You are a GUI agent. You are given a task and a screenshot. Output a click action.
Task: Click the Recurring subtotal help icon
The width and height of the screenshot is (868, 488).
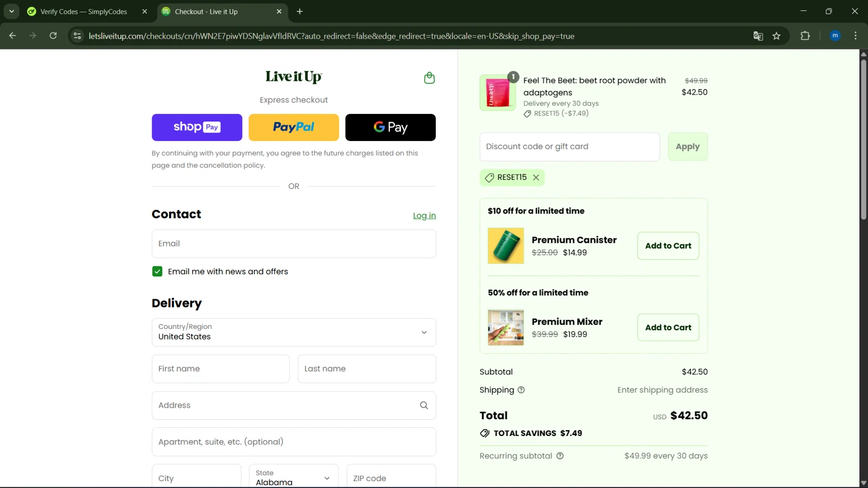click(560, 456)
